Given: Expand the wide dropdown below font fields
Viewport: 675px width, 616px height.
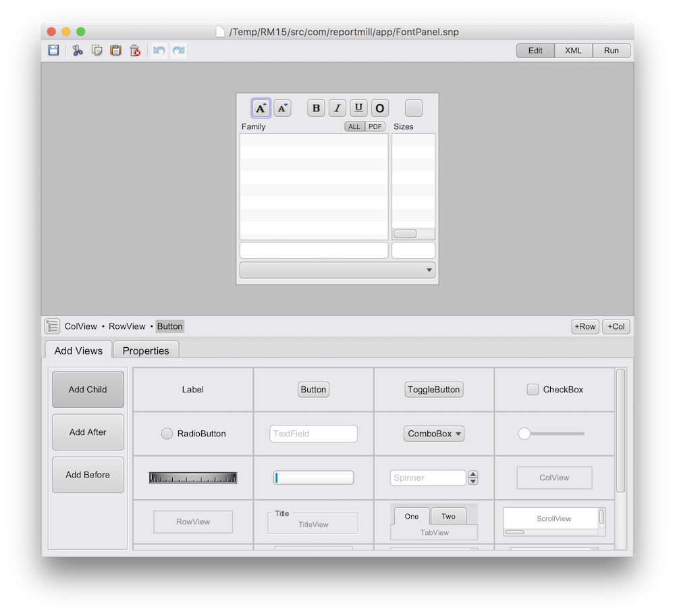Looking at the screenshot, I should click(337, 270).
